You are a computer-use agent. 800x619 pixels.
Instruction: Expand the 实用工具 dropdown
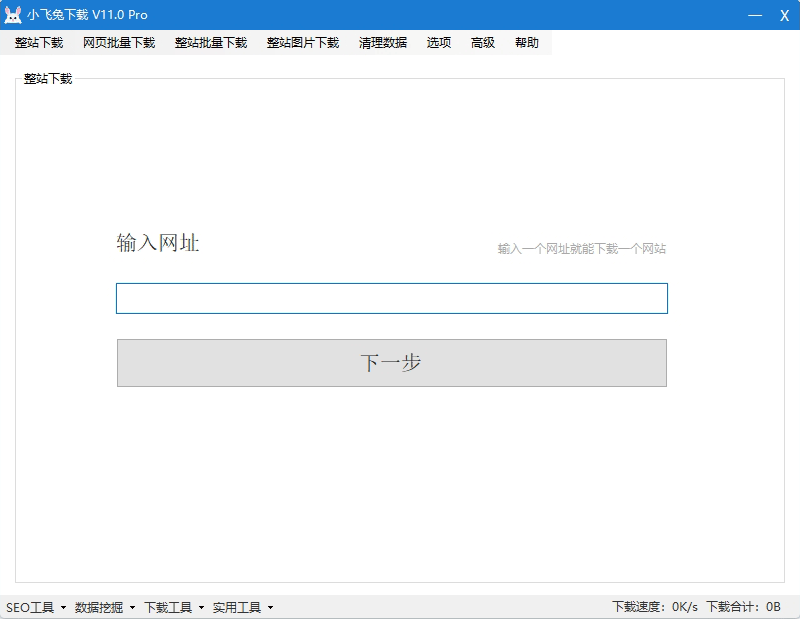tap(243, 607)
